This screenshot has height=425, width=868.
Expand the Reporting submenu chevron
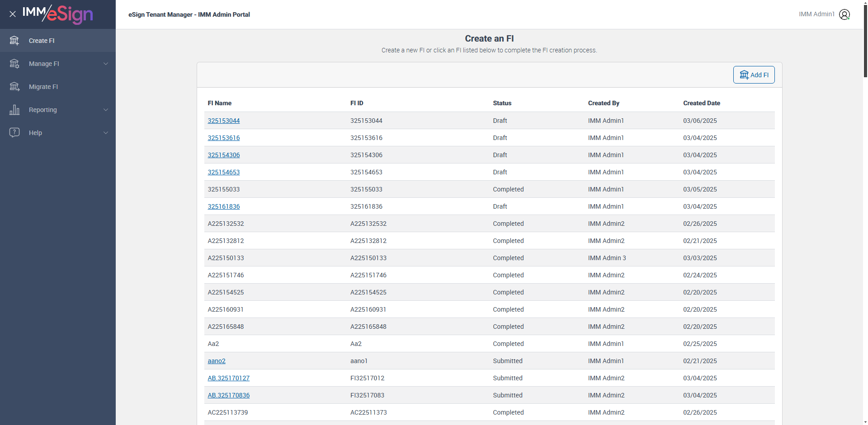(106, 110)
